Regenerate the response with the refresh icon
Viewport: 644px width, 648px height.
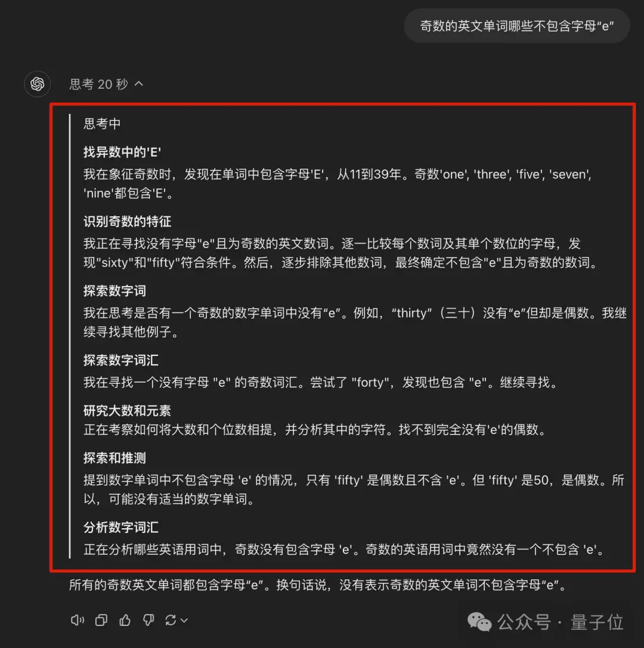tap(171, 620)
